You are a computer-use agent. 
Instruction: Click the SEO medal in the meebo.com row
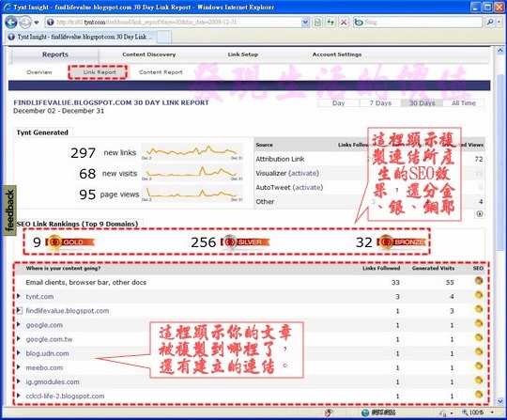[x=479, y=366]
